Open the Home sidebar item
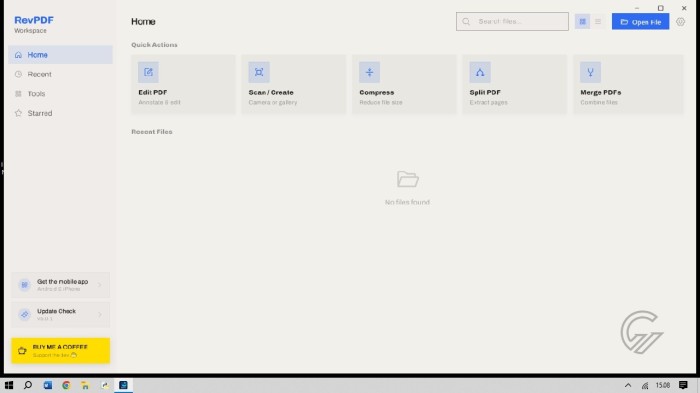 [60, 54]
